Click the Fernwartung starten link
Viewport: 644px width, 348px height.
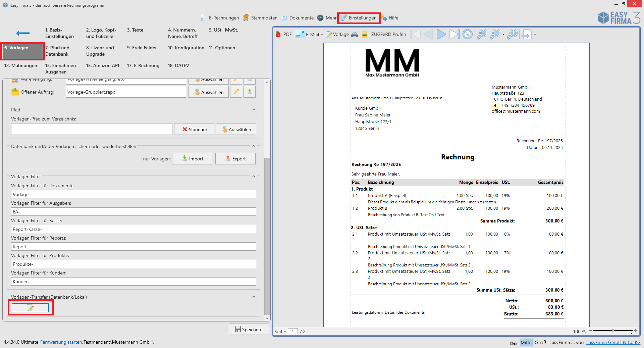(x=61, y=342)
